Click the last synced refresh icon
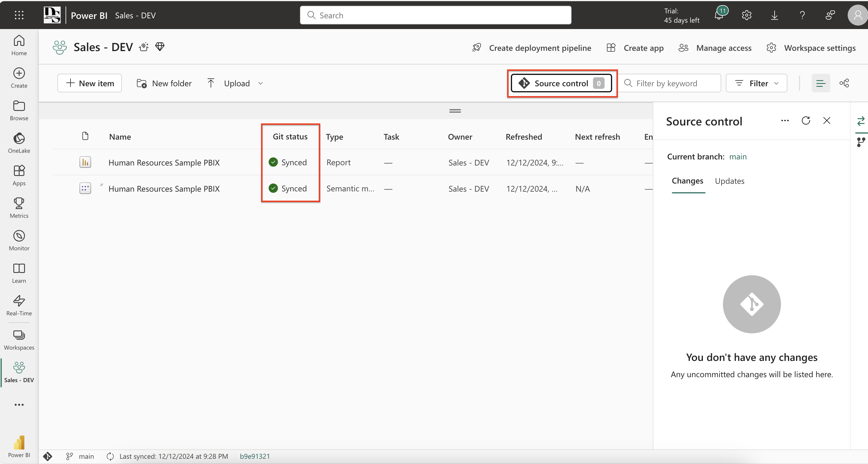This screenshot has width=868, height=464. pyautogui.click(x=110, y=456)
